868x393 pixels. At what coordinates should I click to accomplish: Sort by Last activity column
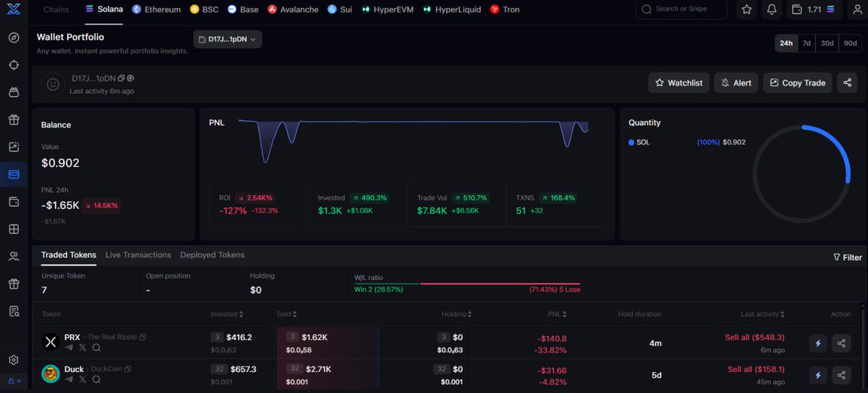(763, 314)
